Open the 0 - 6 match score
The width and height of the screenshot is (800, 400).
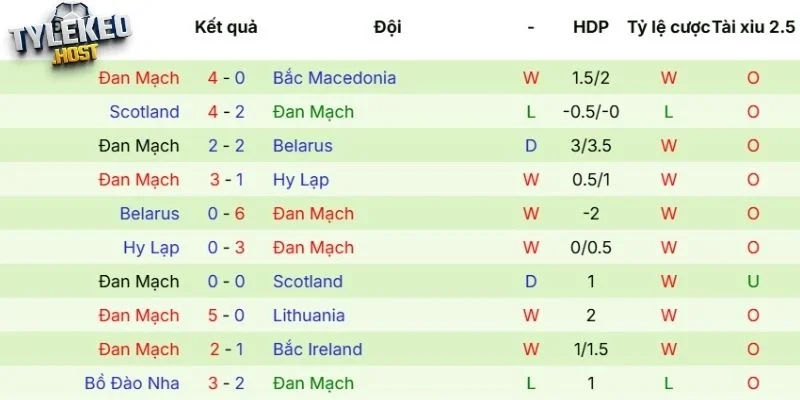[226, 214]
